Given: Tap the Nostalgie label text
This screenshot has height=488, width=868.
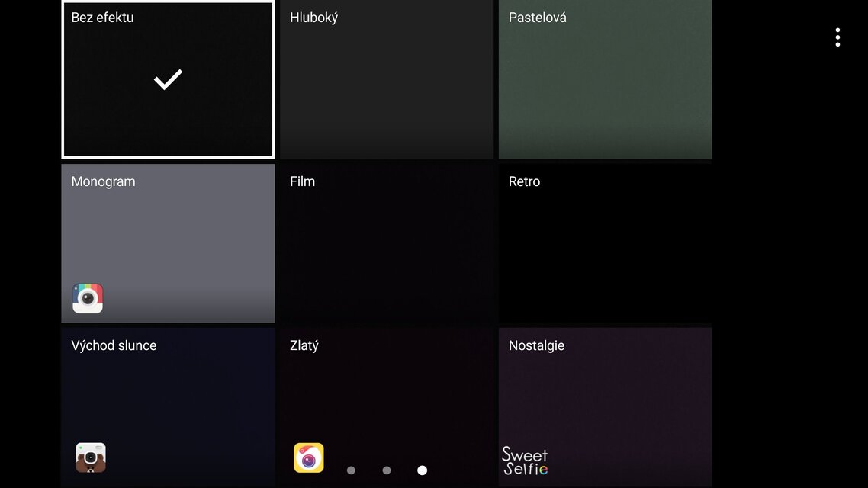Looking at the screenshot, I should tap(536, 345).
